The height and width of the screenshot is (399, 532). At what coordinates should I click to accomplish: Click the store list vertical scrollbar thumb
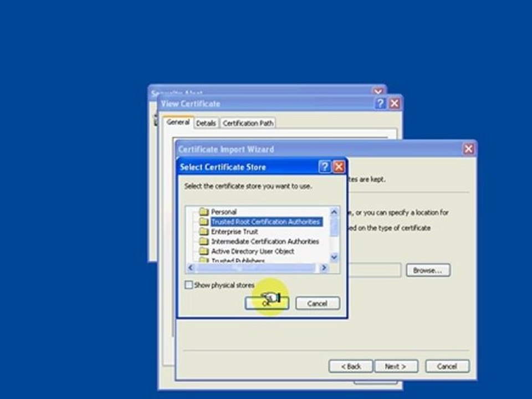click(334, 227)
